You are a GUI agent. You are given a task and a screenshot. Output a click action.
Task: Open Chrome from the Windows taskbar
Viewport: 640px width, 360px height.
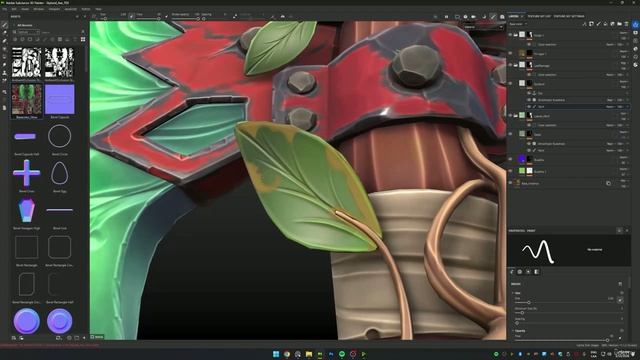[287, 354]
